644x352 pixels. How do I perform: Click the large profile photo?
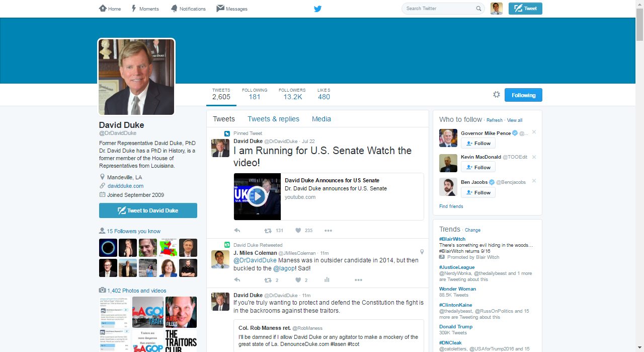coord(136,77)
